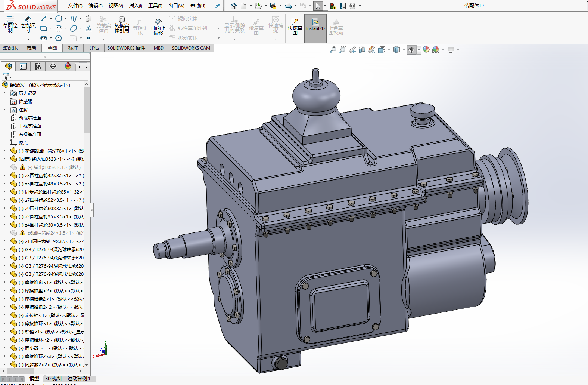Toggle the Hide/Show Items eye button
The image size is (588, 385).
[411, 50]
